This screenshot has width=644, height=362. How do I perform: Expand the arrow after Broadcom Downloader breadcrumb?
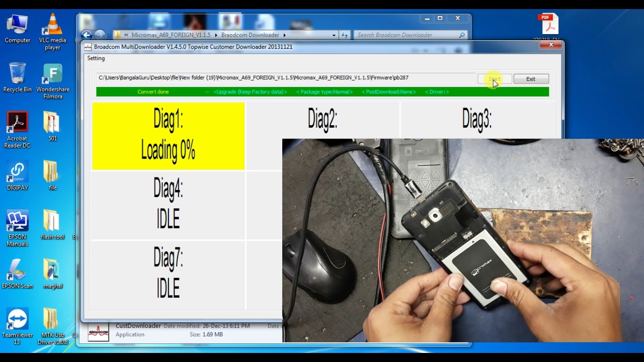[x=284, y=35]
